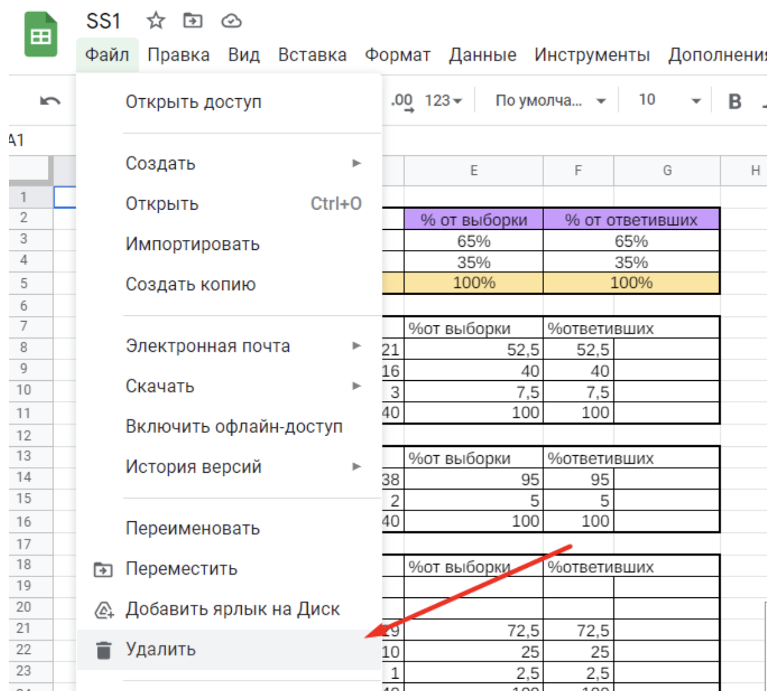The height and width of the screenshot is (700, 777).
Task: Choose Открыть доступ in File menu
Action: pos(229,102)
